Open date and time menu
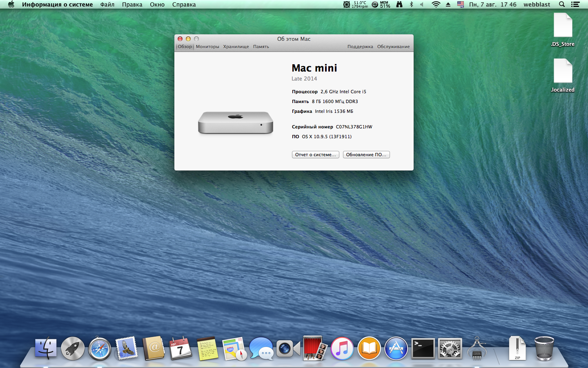The width and height of the screenshot is (588, 368). 493,4
